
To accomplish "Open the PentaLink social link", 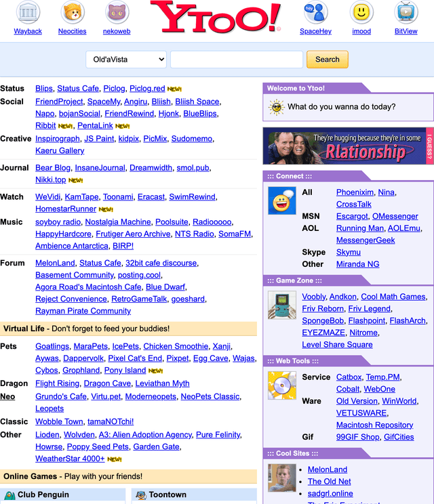I will 95,126.
